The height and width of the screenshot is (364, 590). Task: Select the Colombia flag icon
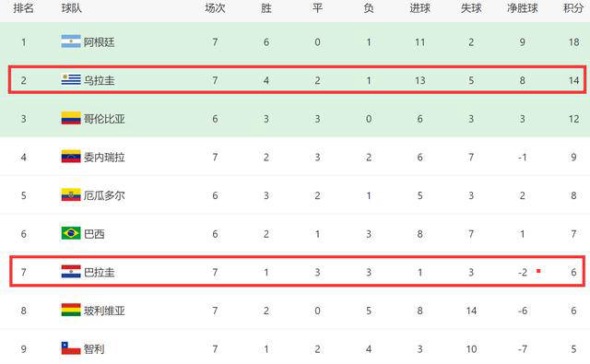point(71,118)
